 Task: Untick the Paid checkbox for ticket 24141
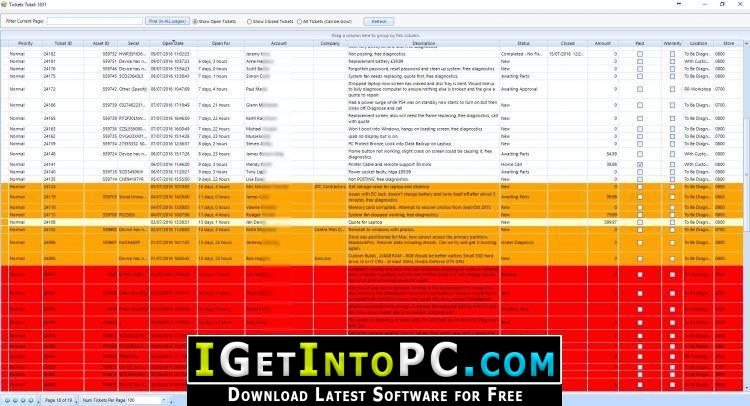(640, 164)
